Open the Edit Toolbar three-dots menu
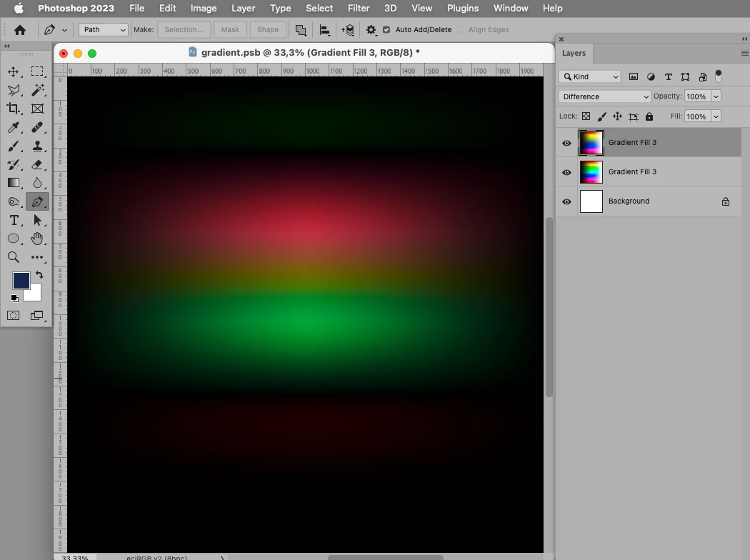The image size is (750, 560). click(37, 257)
